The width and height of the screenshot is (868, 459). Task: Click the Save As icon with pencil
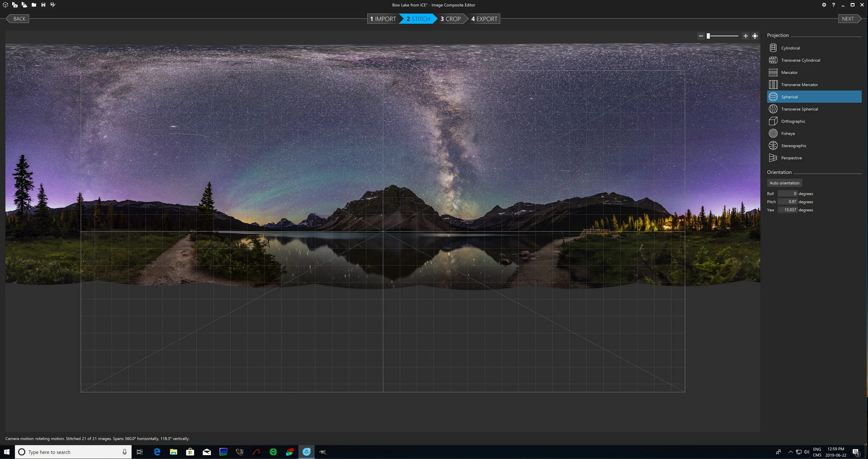(x=53, y=5)
